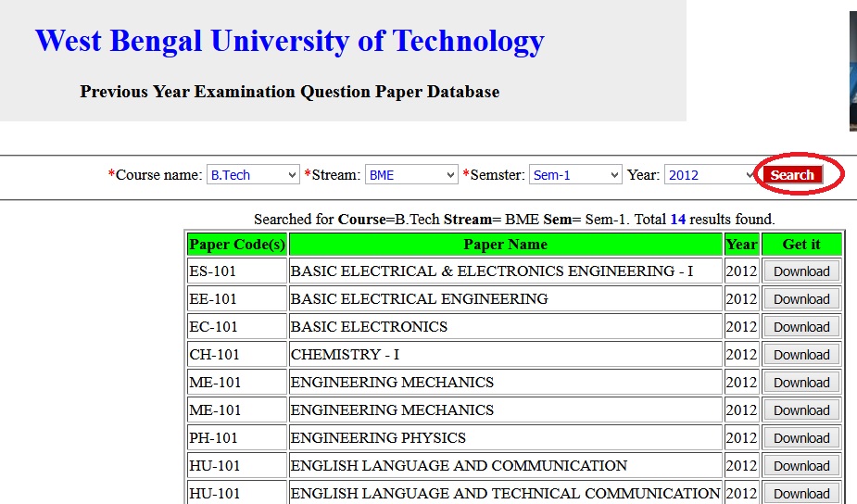Select the EE-101 paper code cell
Viewport: 857px width, 504px height.
click(x=236, y=299)
